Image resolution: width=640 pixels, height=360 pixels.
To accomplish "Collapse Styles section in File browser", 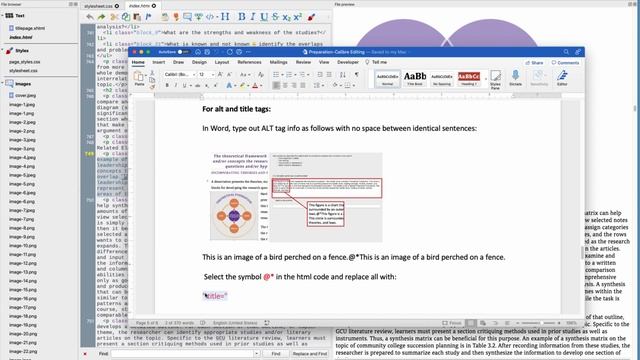I will tap(2, 51).
